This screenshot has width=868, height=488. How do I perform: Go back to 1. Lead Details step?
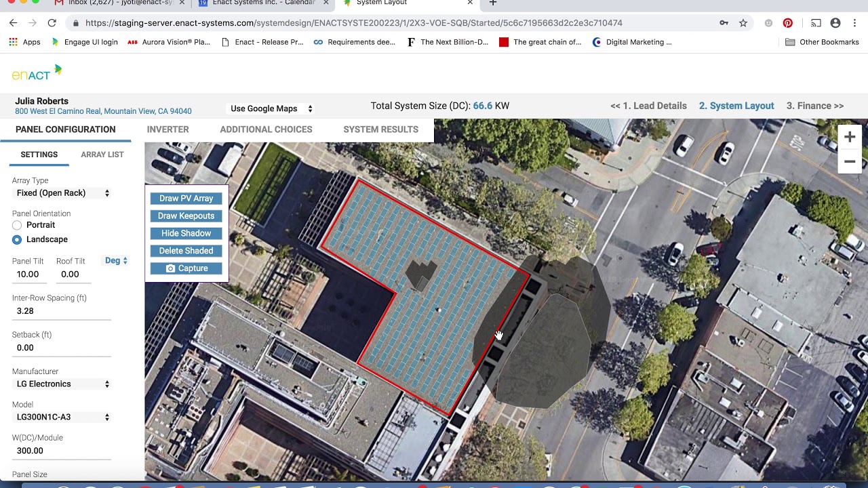point(648,106)
